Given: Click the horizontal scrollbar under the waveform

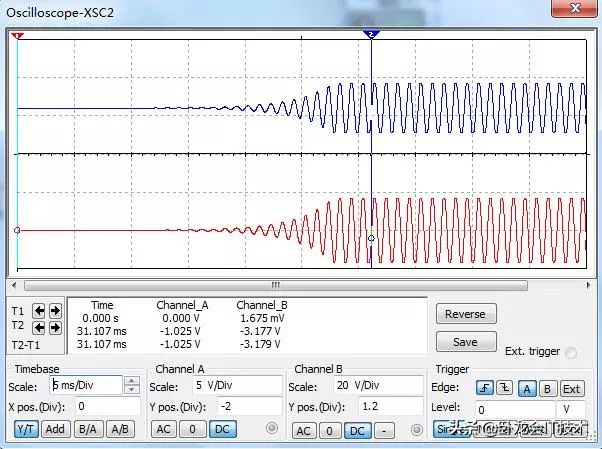Looking at the screenshot, I should [x=276, y=285].
